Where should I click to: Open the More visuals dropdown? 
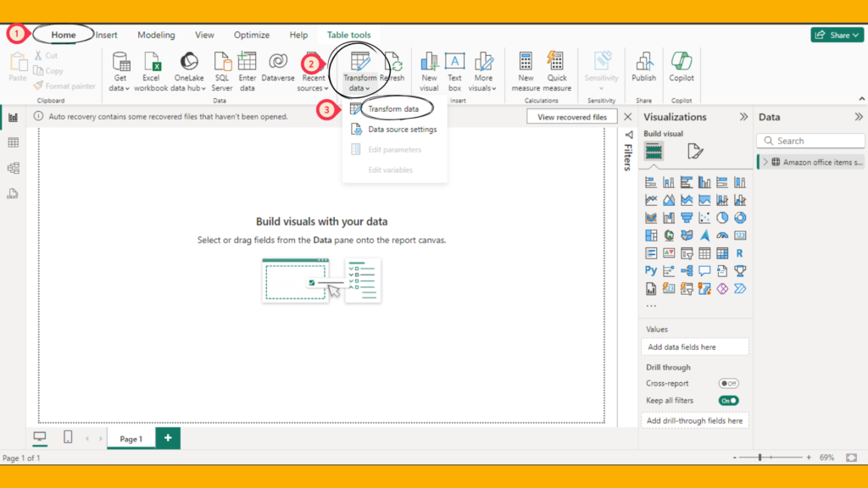482,72
